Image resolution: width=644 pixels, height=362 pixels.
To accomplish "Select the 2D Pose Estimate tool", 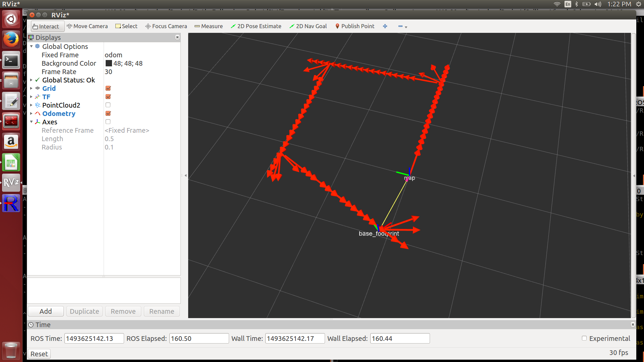I will [x=256, y=26].
